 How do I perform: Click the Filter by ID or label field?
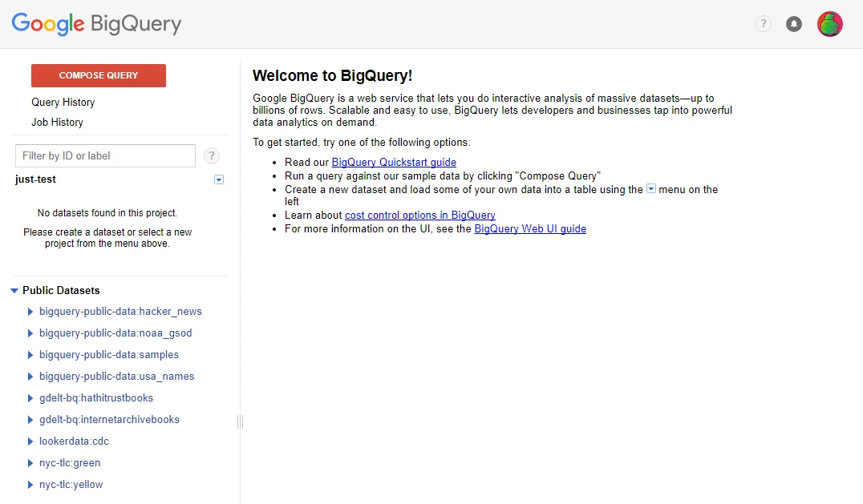pyautogui.click(x=104, y=155)
